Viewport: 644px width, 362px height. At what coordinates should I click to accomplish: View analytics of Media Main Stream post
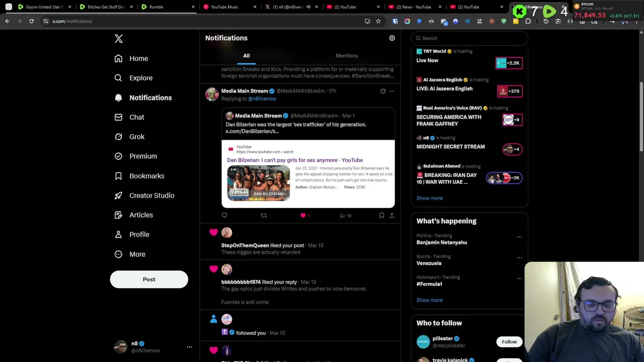click(x=345, y=216)
